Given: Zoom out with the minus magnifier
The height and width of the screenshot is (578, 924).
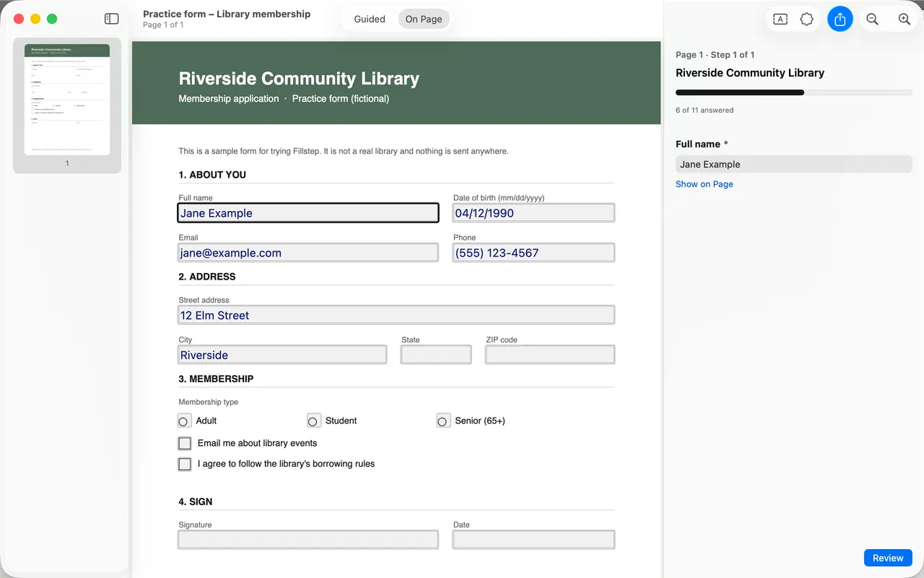Looking at the screenshot, I should tap(872, 20).
